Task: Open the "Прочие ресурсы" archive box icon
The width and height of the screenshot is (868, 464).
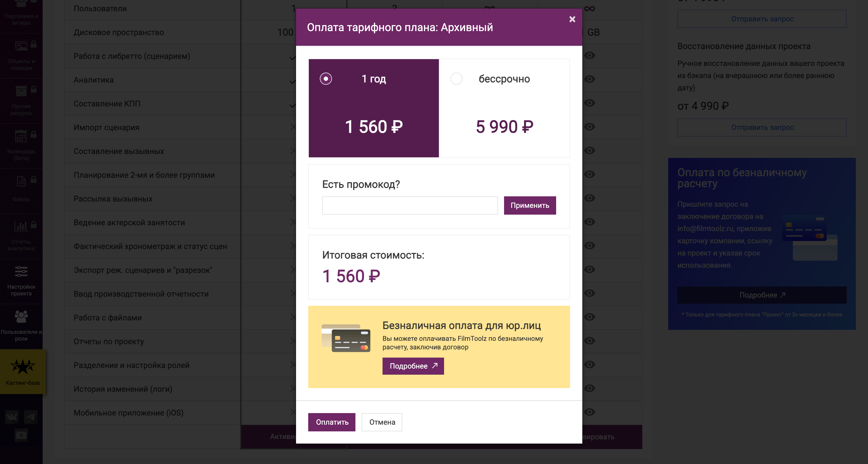Action: (x=21, y=91)
